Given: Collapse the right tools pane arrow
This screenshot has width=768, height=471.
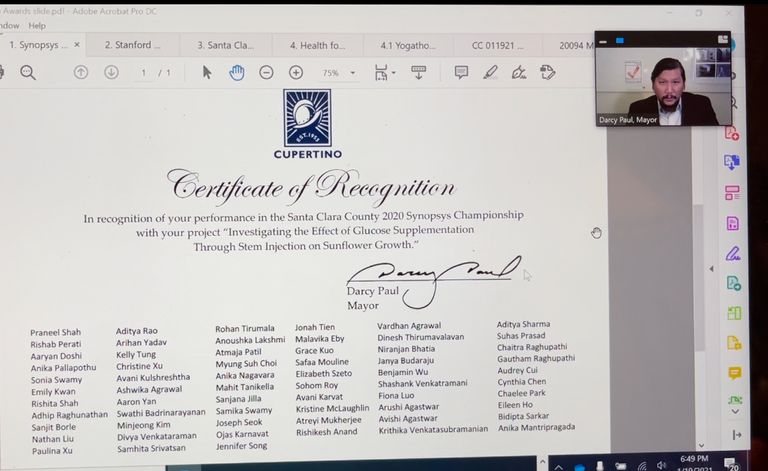Looking at the screenshot, I should [737, 435].
